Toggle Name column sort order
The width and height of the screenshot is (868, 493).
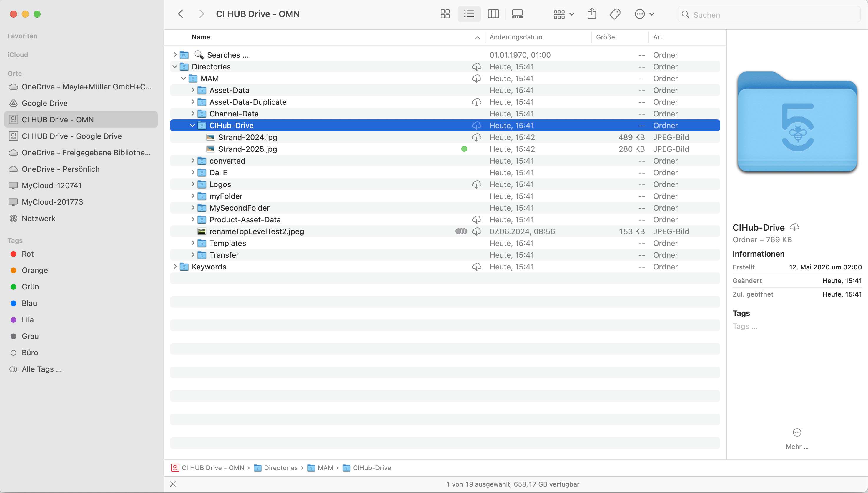(x=477, y=37)
